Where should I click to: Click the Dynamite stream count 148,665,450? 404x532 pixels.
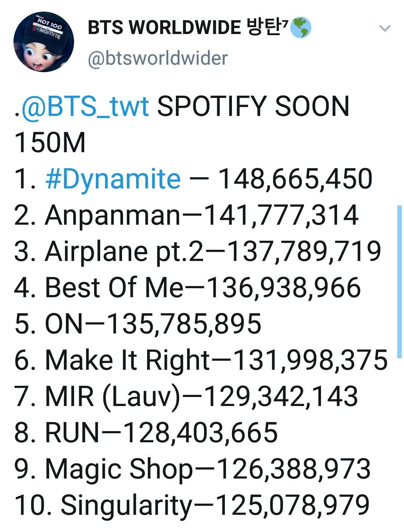[295, 179]
